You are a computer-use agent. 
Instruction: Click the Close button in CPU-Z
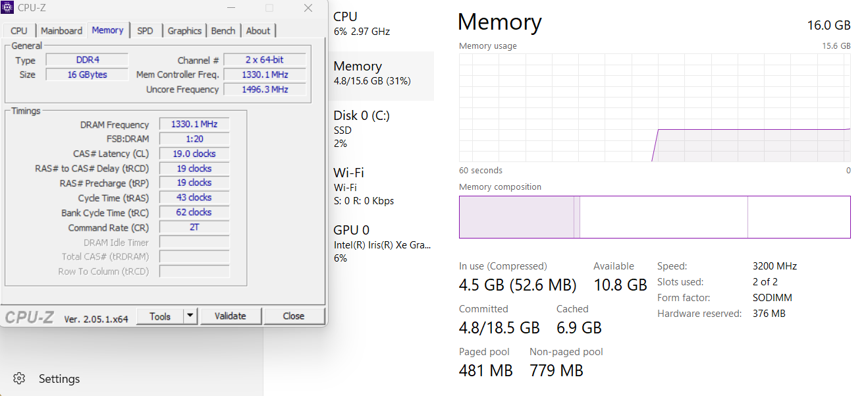click(x=294, y=316)
